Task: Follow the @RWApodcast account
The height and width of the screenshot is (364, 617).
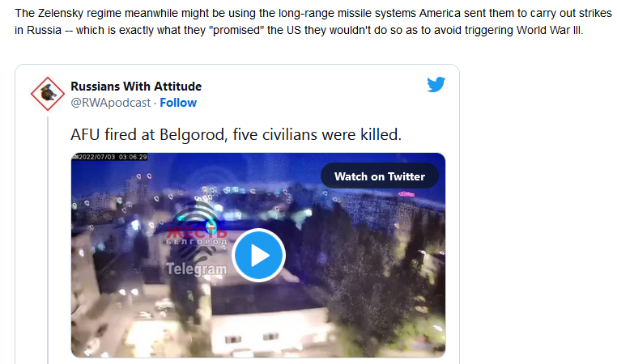Action: tap(178, 103)
